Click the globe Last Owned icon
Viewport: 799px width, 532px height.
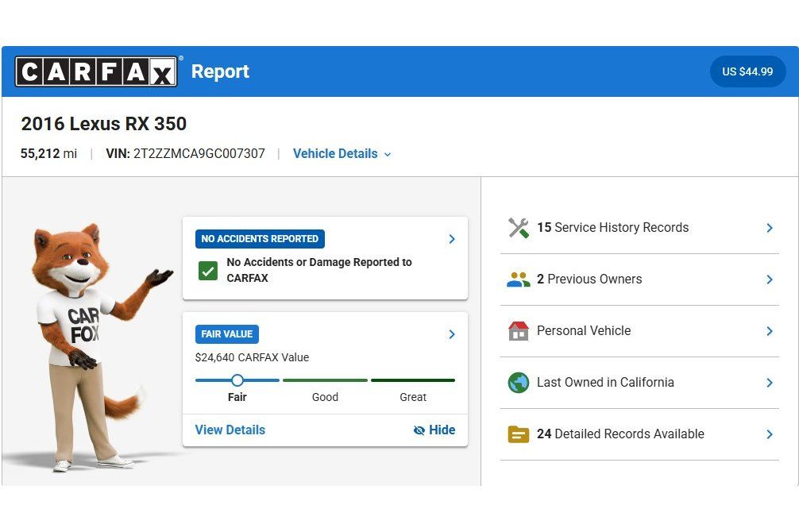(518, 383)
